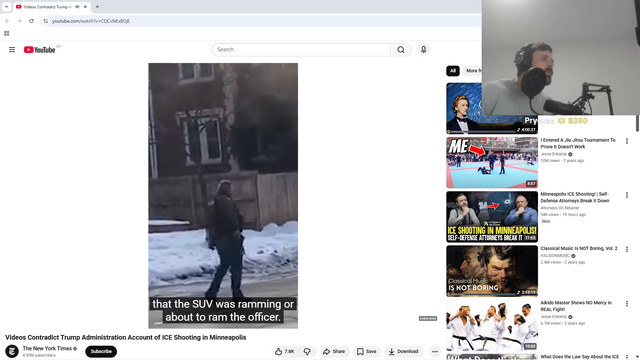This screenshot has height=360, width=640.
Task: Click the YouTube search field
Action: tap(301, 50)
